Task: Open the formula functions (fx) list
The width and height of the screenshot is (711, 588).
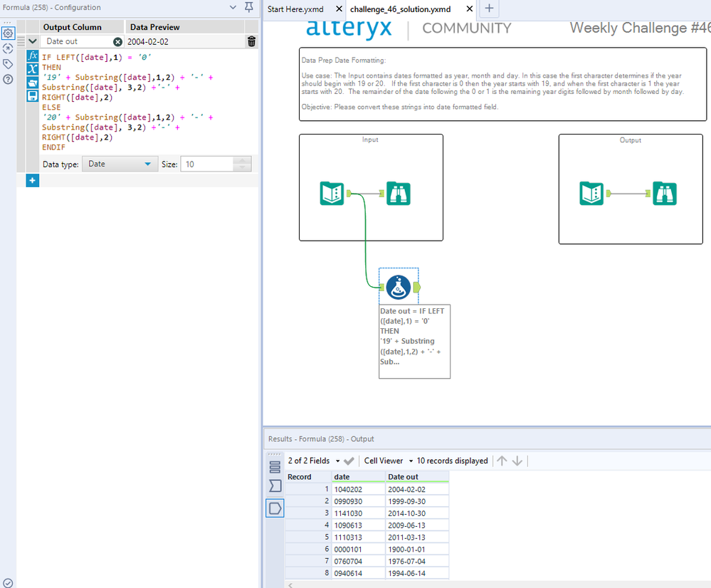Action: 32,56
